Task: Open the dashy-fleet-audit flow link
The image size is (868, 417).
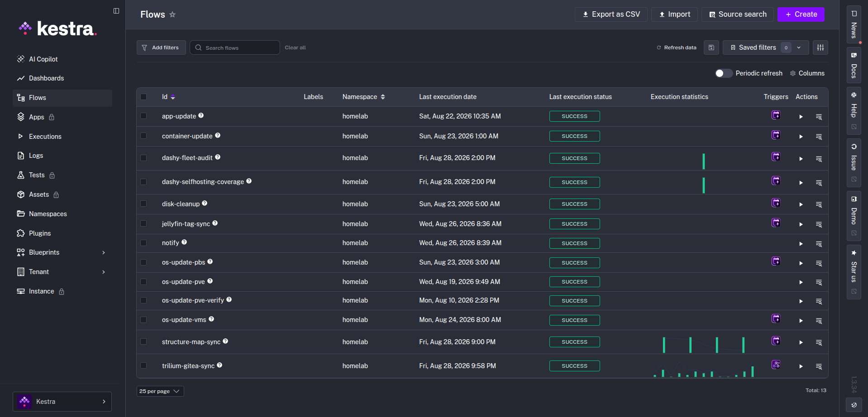Action: coord(187,158)
